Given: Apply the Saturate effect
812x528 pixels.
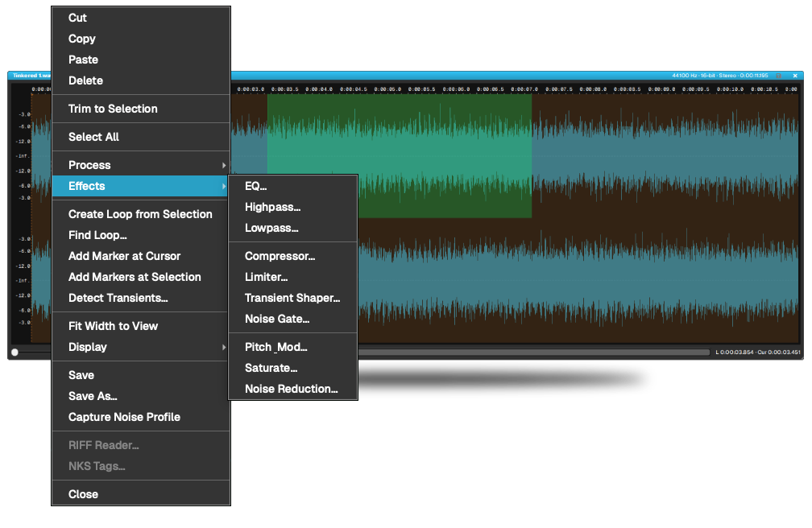Looking at the screenshot, I should pos(293,368).
